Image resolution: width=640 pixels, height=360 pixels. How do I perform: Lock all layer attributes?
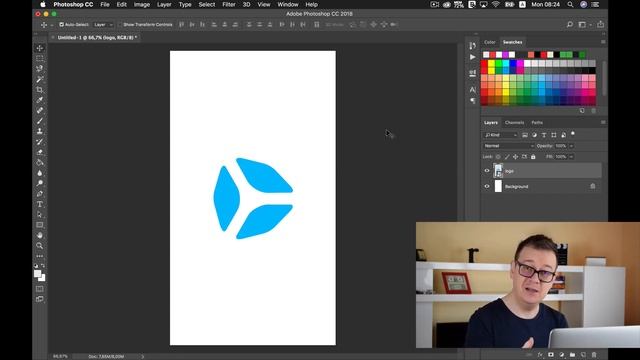pos(533,157)
